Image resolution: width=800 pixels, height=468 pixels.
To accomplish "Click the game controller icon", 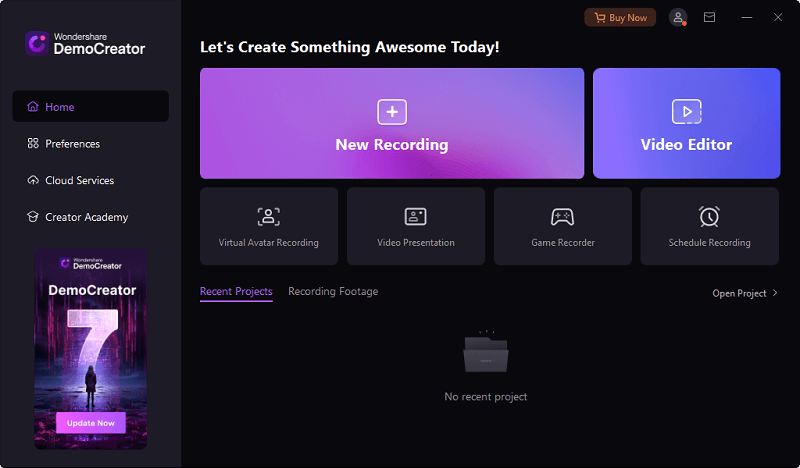I will pyautogui.click(x=562, y=216).
